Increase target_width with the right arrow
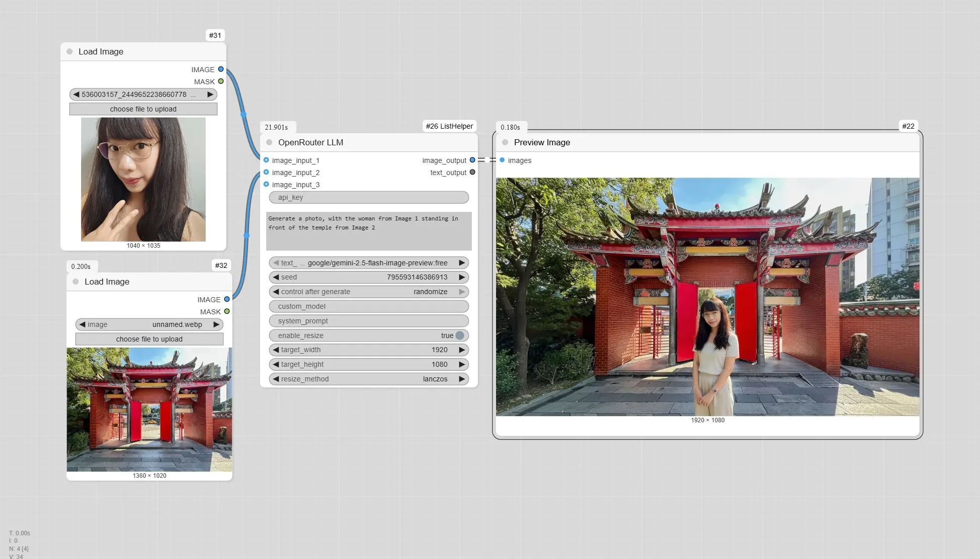 coord(461,350)
